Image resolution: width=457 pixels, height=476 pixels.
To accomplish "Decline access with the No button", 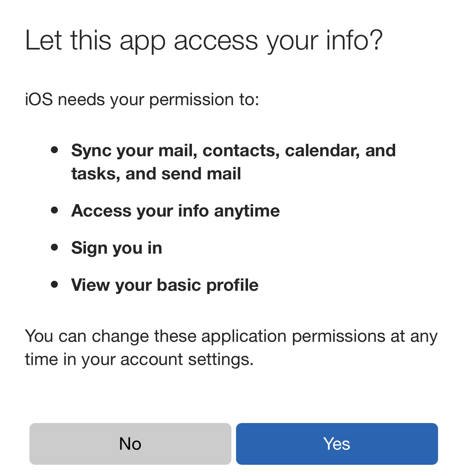I will point(130,444).
